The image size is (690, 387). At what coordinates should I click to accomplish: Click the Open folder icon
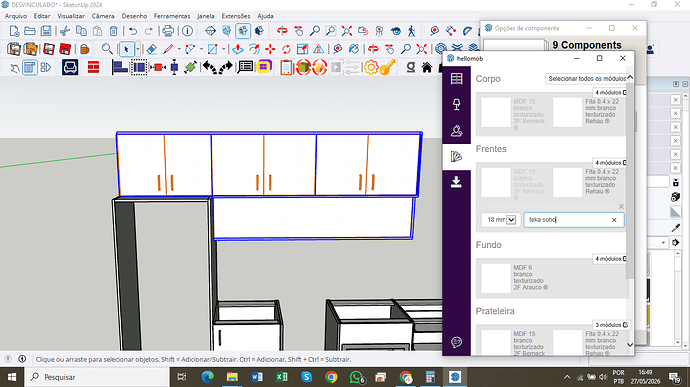pyautogui.click(x=30, y=31)
